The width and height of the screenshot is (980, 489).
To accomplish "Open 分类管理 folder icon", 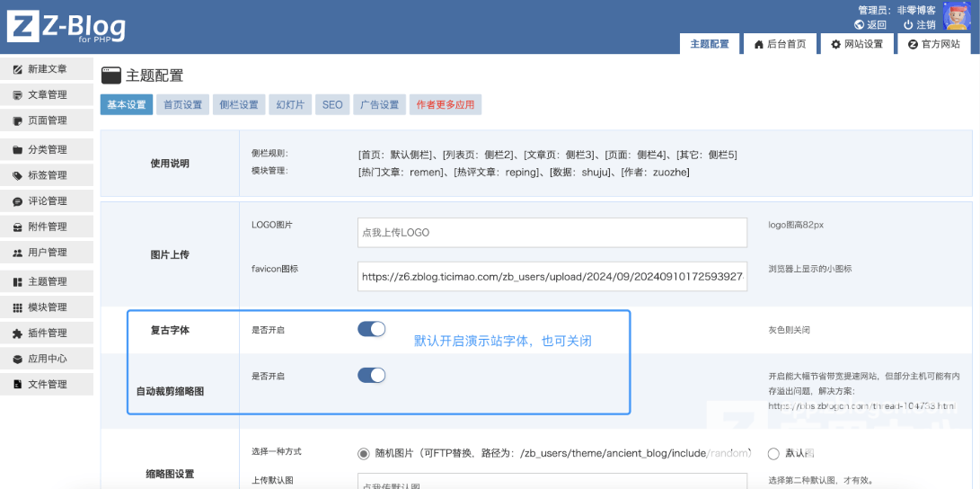I will pyautogui.click(x=18, y=150).
